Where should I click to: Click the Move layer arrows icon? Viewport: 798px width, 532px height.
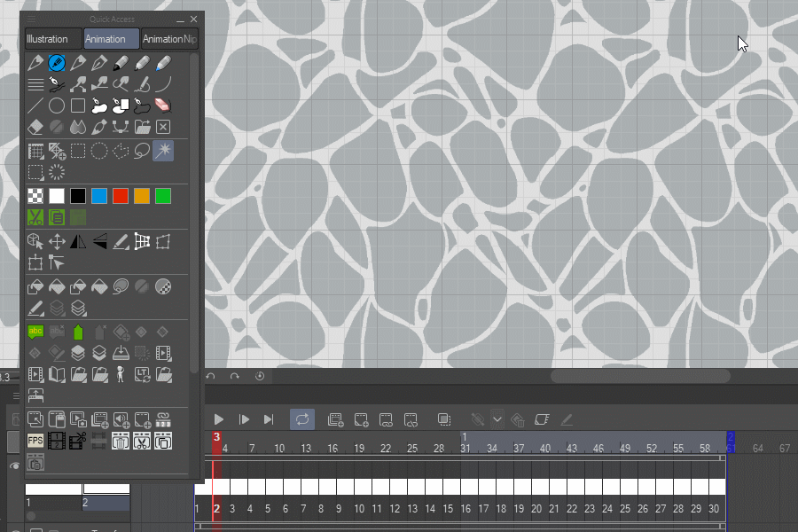click(x=57, y=241)
